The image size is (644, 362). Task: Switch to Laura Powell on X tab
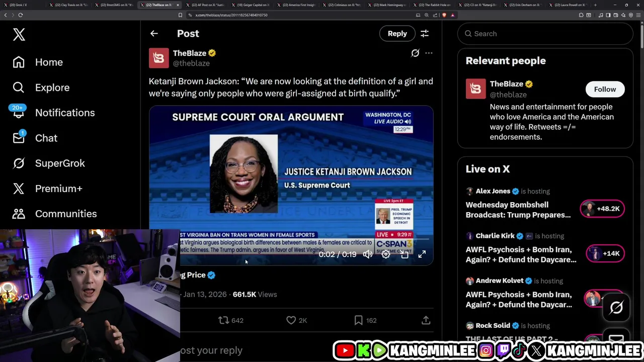[x=569, y=5]
